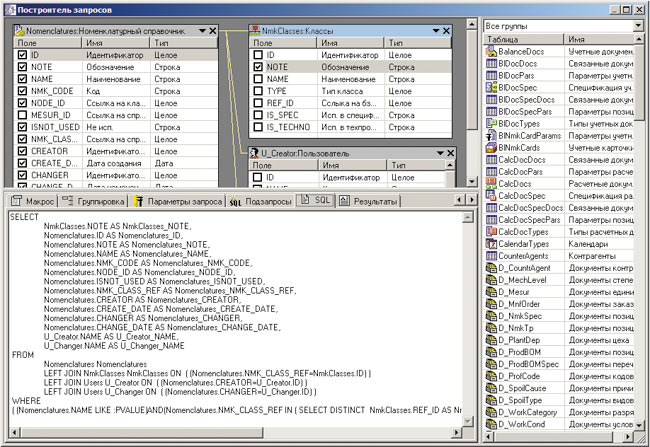The width and height of the screenshot is (650, 447).
Task: Click the table list vertical scrollbar
Action: click(639, 240)
